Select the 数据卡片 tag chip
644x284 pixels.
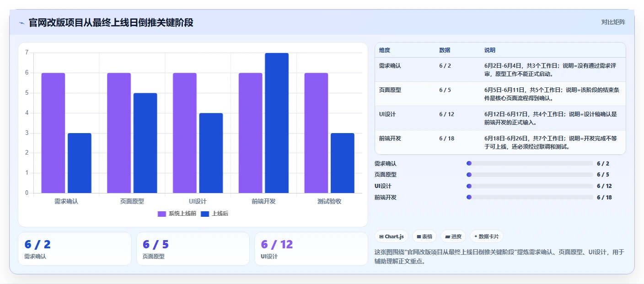click(486, 236)
